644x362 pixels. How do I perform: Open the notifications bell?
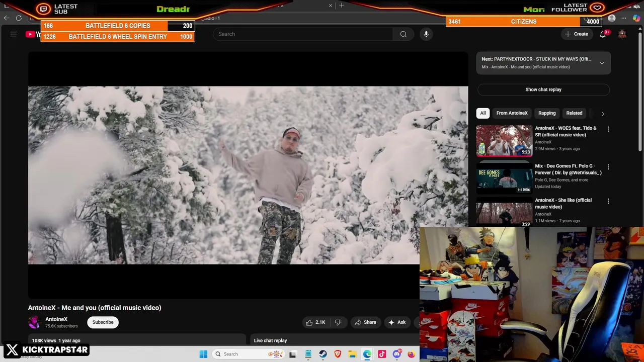[x=603, y=34]
